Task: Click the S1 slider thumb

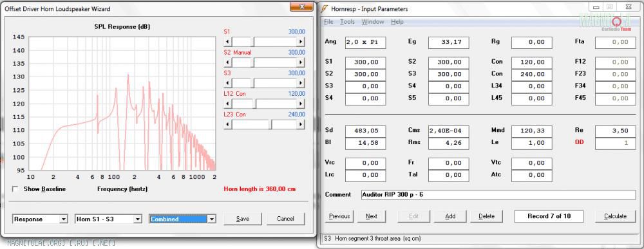Action: click(253, 42)
